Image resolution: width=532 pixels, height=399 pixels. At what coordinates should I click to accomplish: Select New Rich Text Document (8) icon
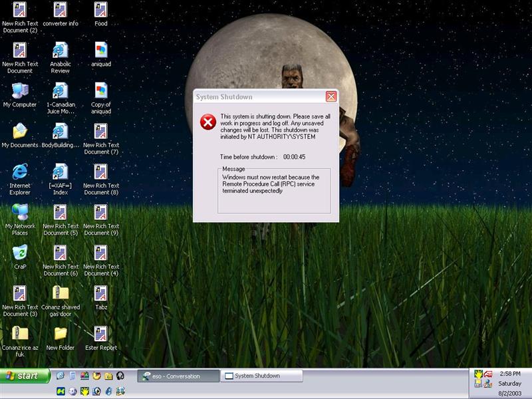pyautogui.click(x=101, y=180)
